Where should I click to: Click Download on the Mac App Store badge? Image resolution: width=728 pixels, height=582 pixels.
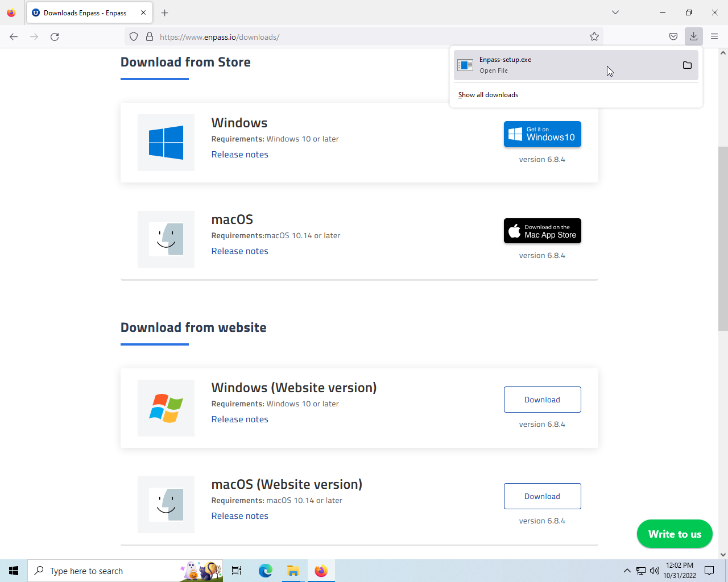[543, 231]
